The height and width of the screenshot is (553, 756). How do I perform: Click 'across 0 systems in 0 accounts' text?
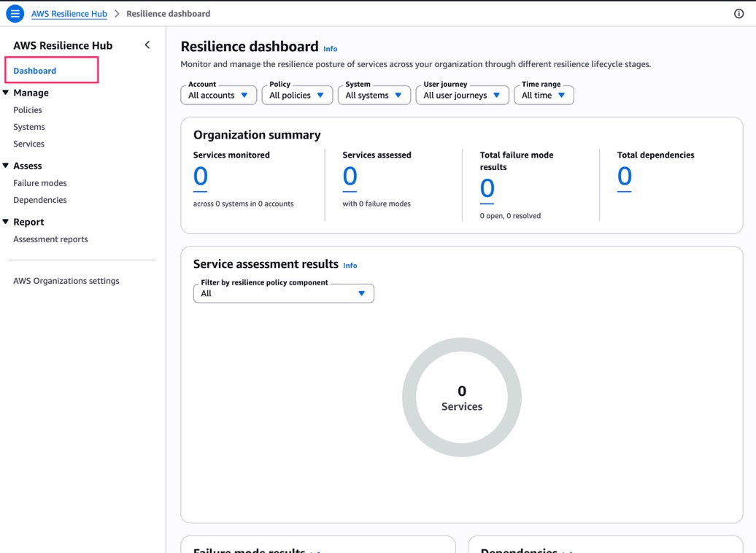pos(243,204)
